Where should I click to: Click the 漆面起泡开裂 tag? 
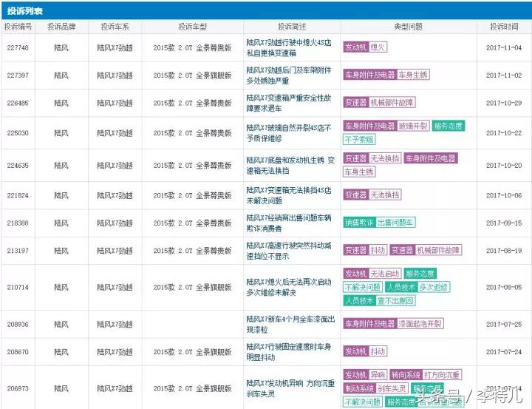point(420,324)
